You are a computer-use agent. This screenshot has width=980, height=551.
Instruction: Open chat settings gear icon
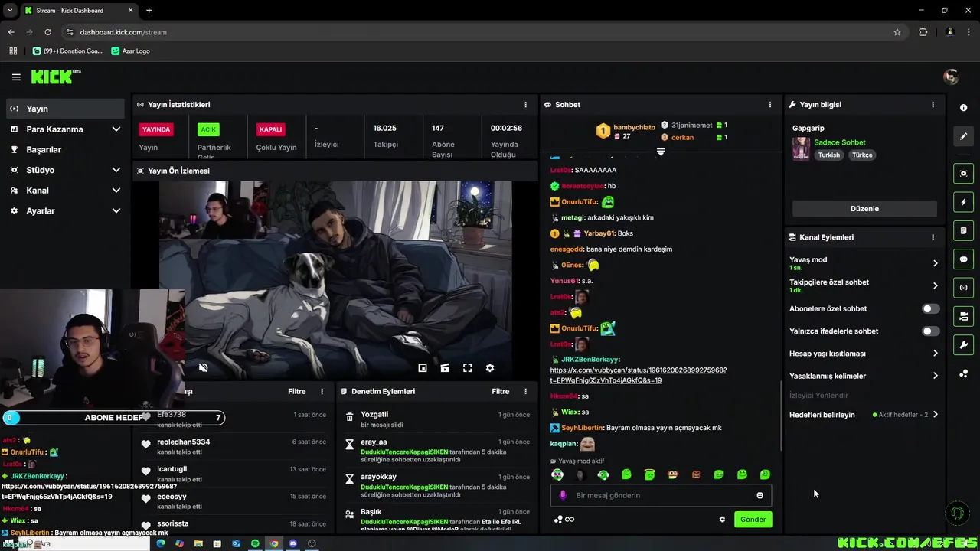[x=722, y=520]
